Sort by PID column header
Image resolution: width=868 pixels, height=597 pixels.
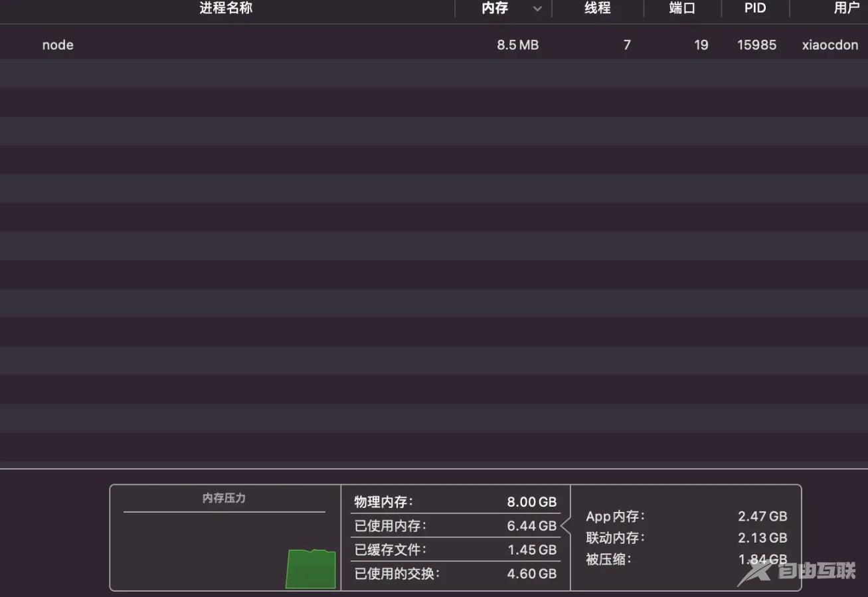755,9
